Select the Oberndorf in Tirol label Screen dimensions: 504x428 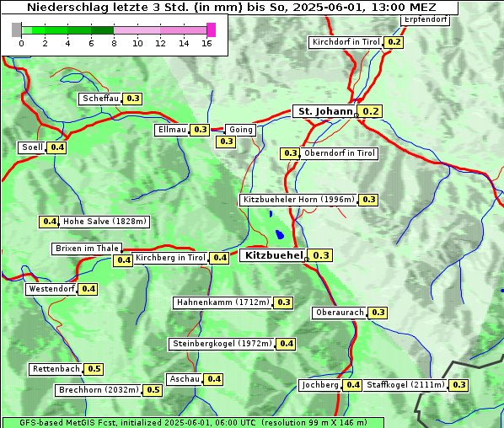(340, 153)
